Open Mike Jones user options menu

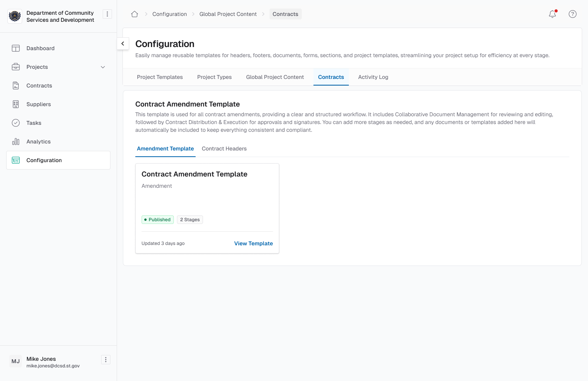coord(106,360)
